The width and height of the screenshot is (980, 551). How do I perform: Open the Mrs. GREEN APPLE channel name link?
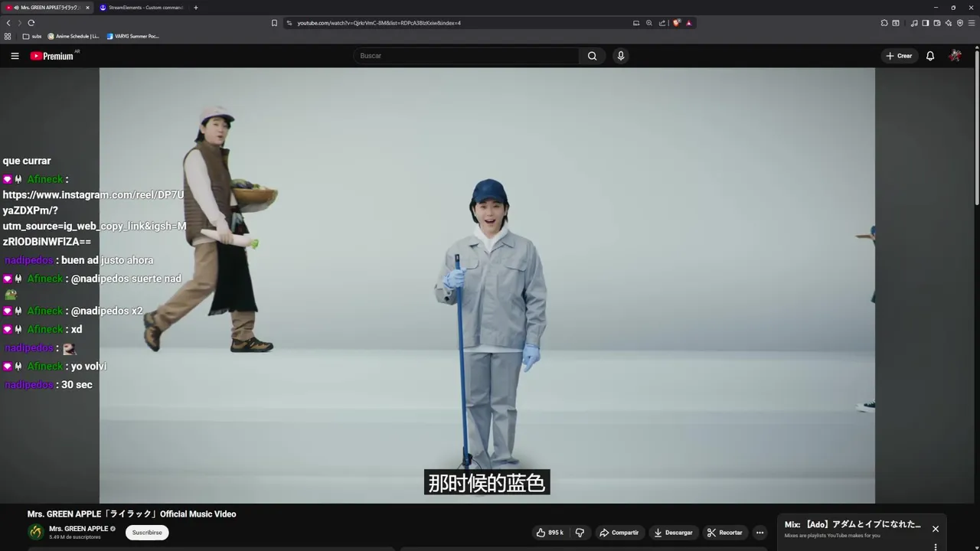click(x=79, y=529)
